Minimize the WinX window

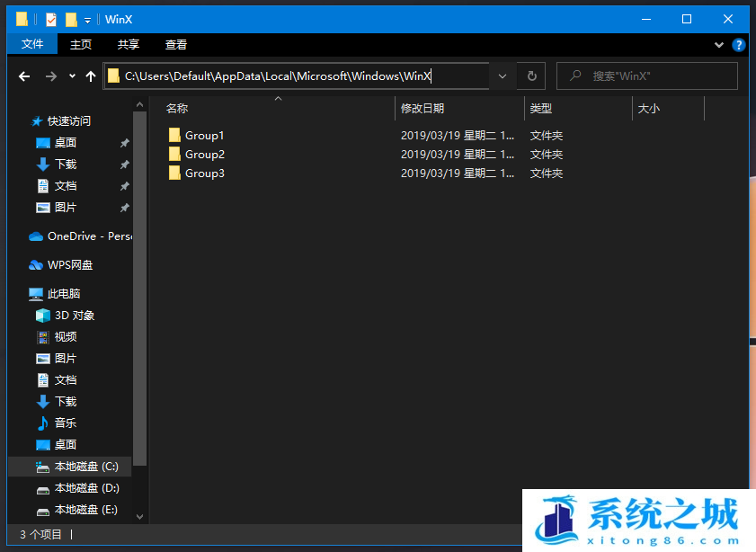[646, 19]
